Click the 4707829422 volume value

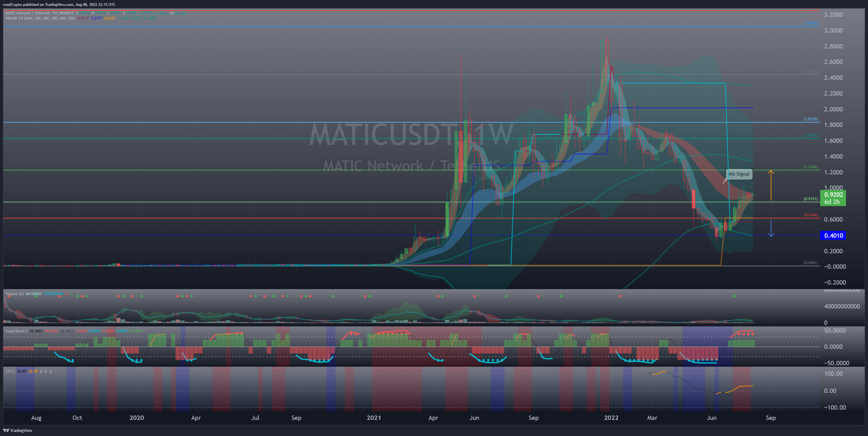(x=53, y=294)
